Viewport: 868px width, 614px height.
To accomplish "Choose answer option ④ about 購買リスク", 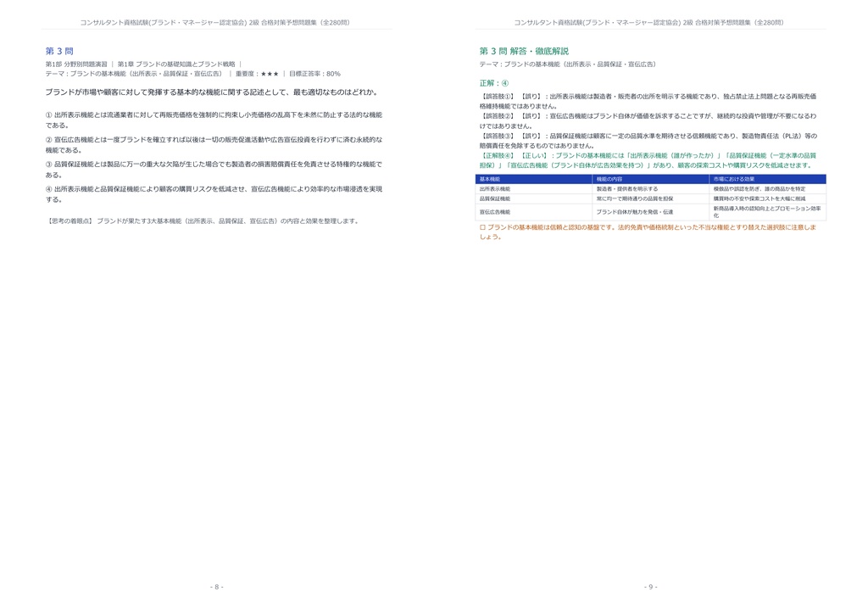I will point(214,194).
